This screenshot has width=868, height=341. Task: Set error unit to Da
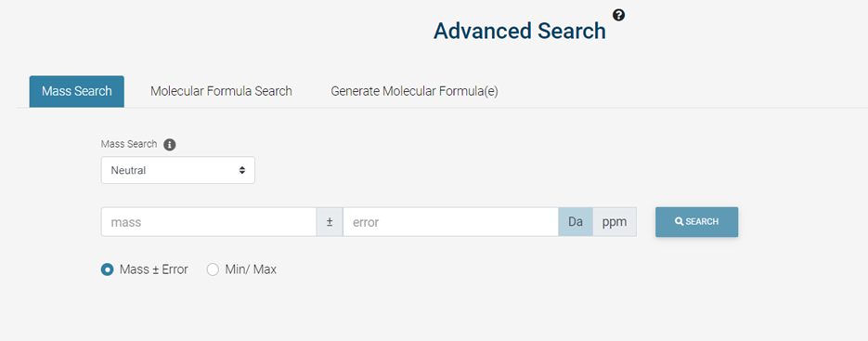click(x=576, y=222)
